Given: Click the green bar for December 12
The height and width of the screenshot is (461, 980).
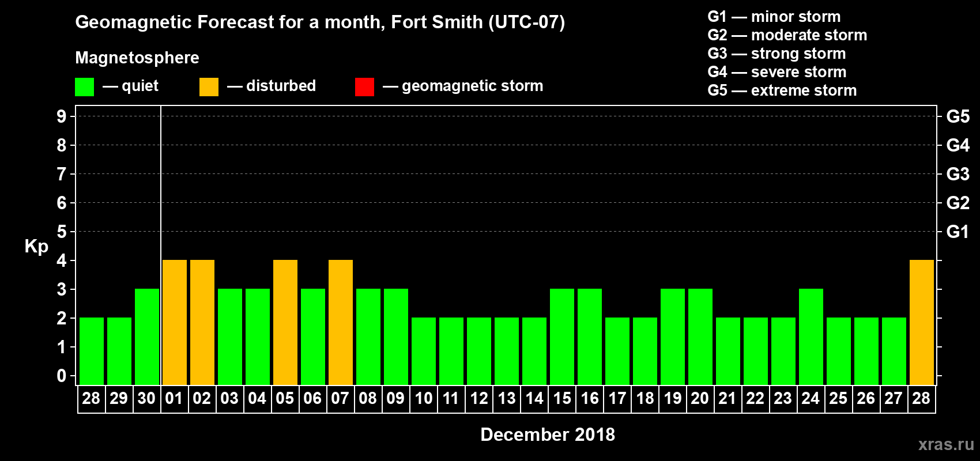Looking at the screenshot, I should click(479, 351).
